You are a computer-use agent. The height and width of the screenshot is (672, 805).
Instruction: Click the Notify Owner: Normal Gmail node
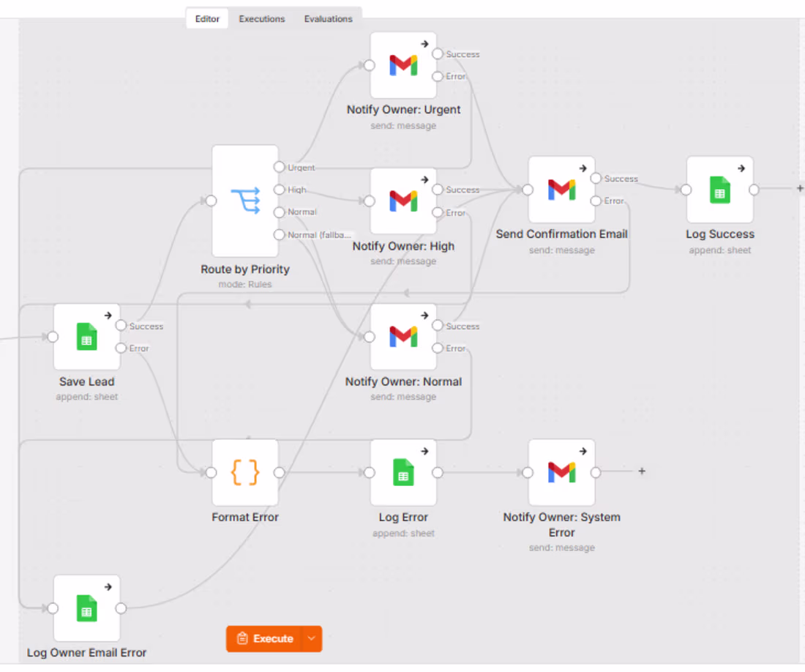(x=403, y=337)
